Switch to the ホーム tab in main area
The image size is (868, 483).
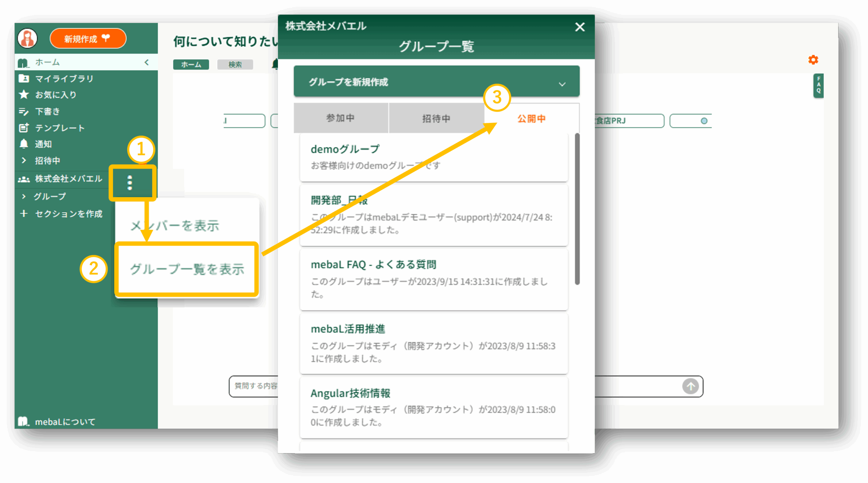[191, 64]
